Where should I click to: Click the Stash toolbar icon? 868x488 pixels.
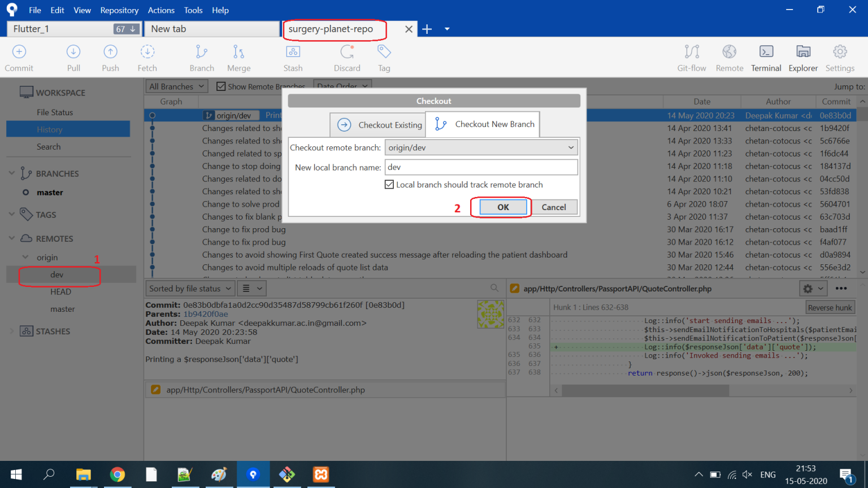click(293, 58)
